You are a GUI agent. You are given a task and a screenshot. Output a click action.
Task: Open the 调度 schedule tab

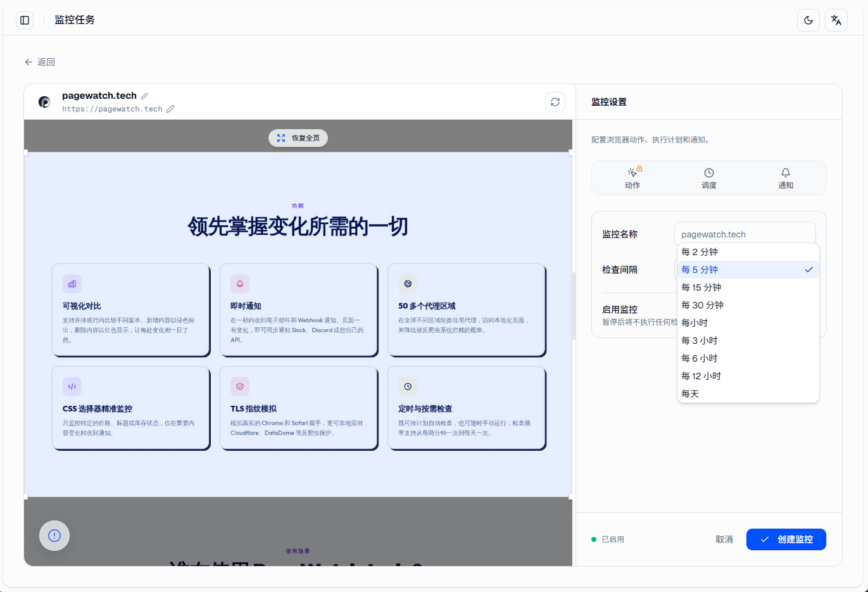point(709,178)
